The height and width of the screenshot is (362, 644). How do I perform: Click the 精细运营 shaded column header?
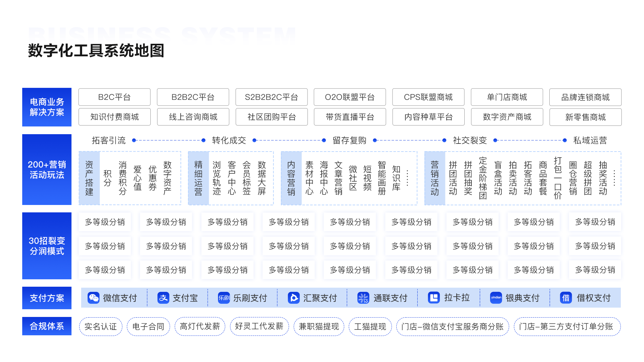(x=199, y=178)
